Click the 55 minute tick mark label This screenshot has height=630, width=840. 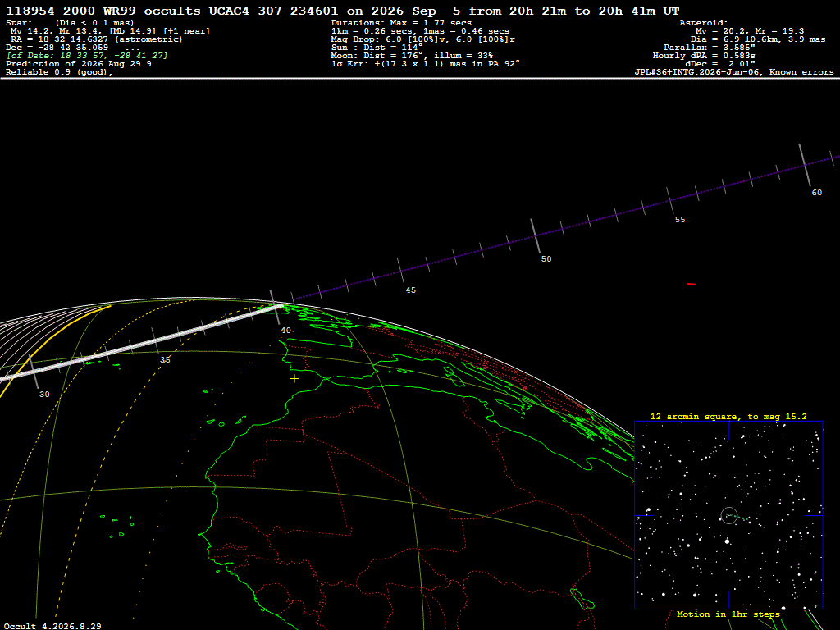[x=680, y=220]
